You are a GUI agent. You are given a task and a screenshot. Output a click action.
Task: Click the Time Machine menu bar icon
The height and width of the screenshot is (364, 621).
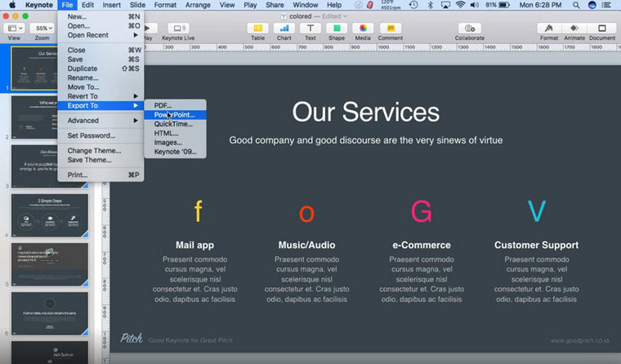click(x=413, y=5)
